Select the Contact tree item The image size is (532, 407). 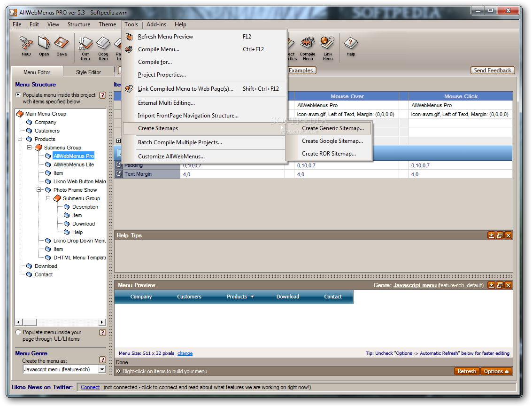coord(44,274)
